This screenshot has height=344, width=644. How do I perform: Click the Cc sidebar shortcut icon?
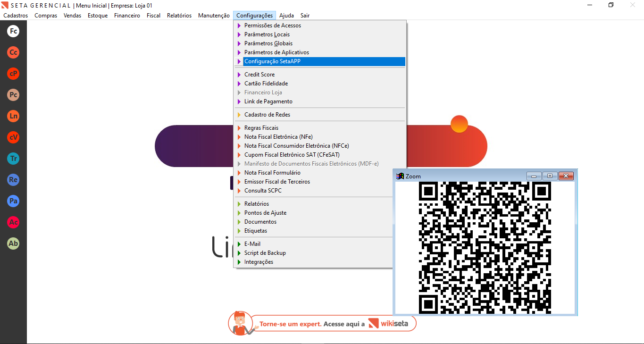click(x=13, y=52)
